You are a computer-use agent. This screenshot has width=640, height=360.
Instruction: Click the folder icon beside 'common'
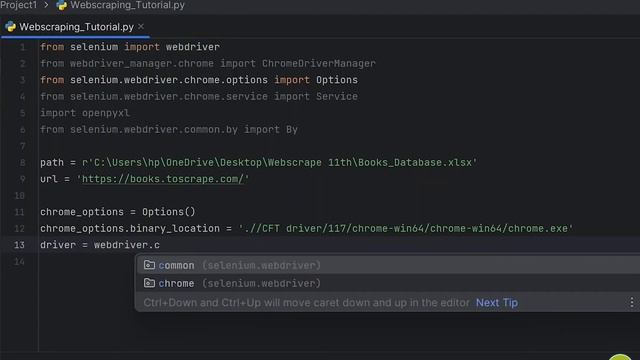click(149, 265)
